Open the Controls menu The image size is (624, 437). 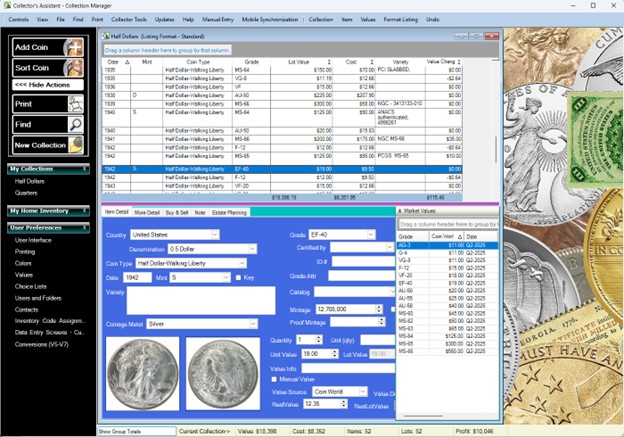click(18, 20)
